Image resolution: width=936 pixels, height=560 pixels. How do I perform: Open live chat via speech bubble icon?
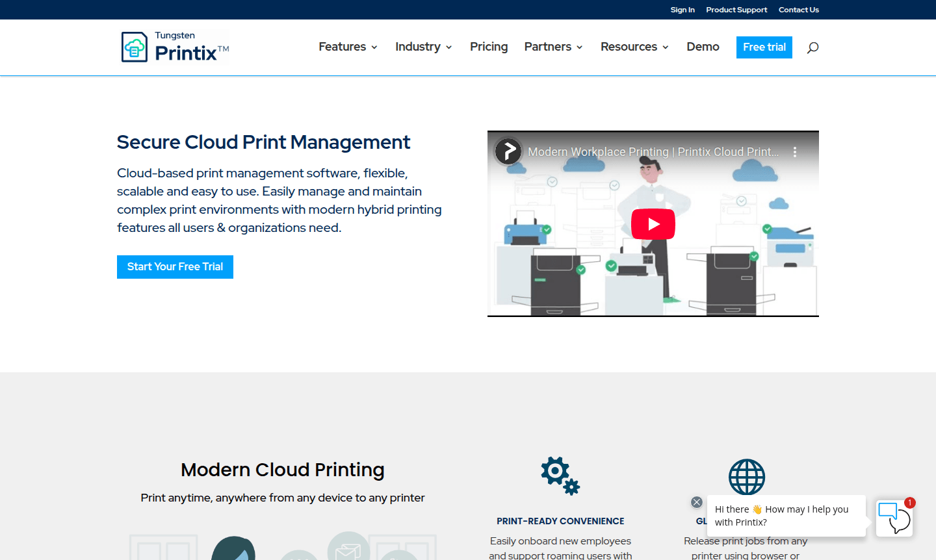coord(894,518)
